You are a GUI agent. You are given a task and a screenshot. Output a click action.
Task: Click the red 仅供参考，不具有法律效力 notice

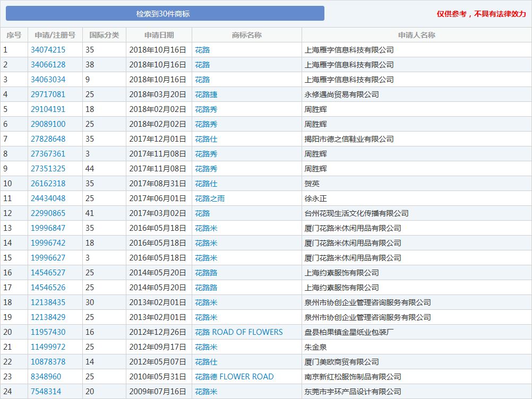tap(481, 14)
